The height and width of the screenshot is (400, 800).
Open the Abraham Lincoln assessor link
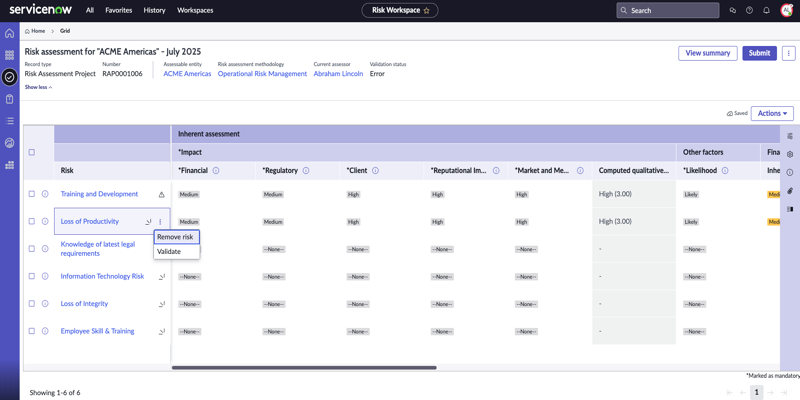(338, 74)
